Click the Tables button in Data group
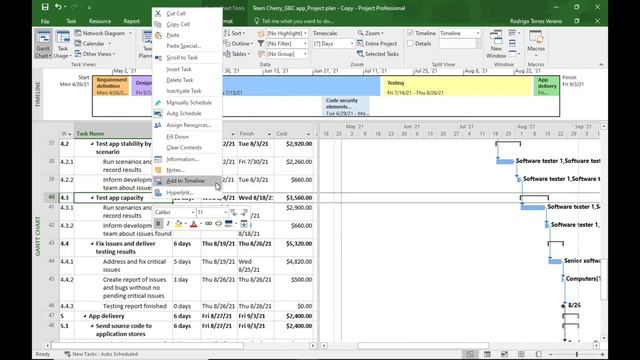Viewport: 640px width, 360px height. coord(237,54)
